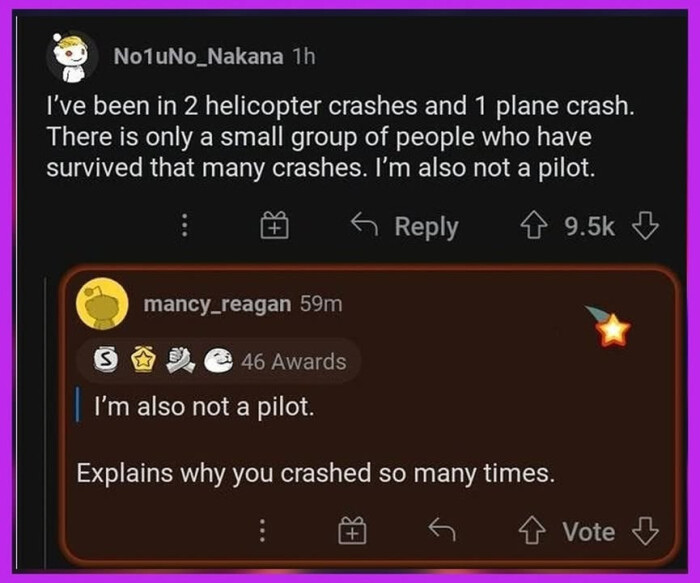
Task: Click the gold star award icon
Action: [143, 359]
